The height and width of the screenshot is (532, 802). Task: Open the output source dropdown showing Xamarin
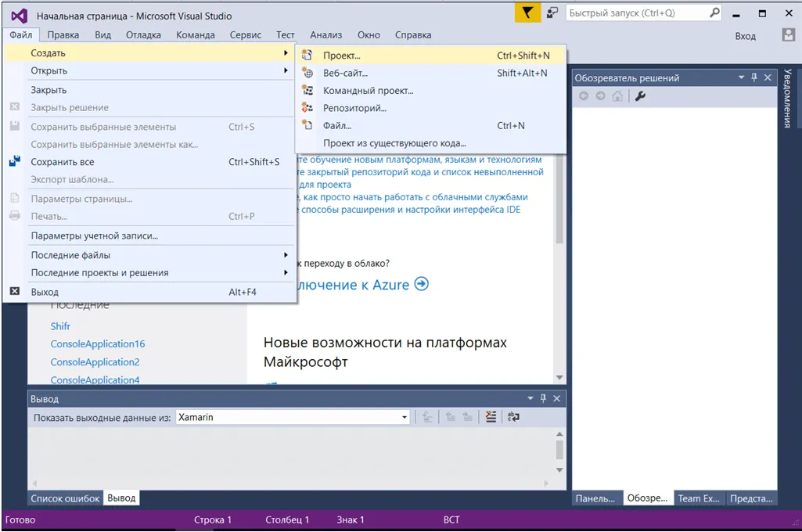click(x=405, y=418)
